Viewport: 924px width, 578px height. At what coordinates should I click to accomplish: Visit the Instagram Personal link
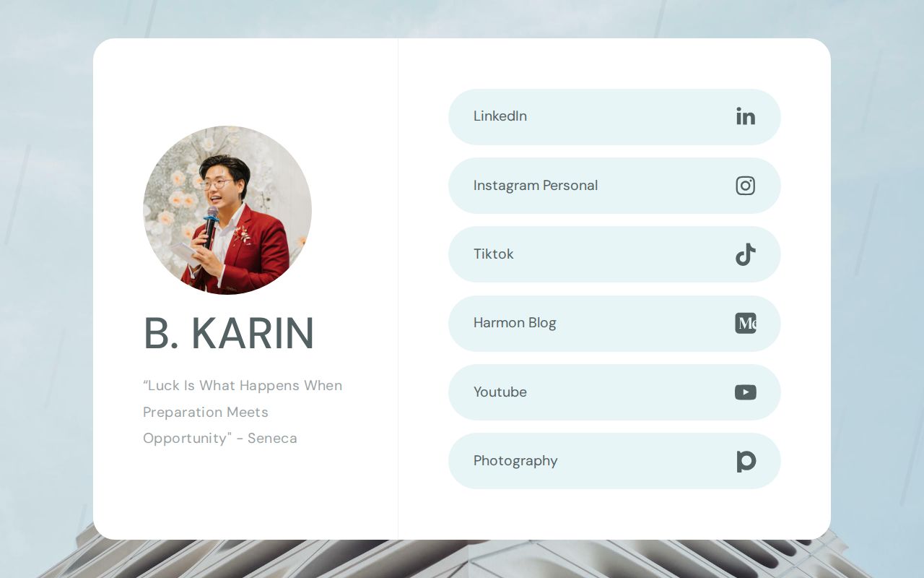coord(535,186)
